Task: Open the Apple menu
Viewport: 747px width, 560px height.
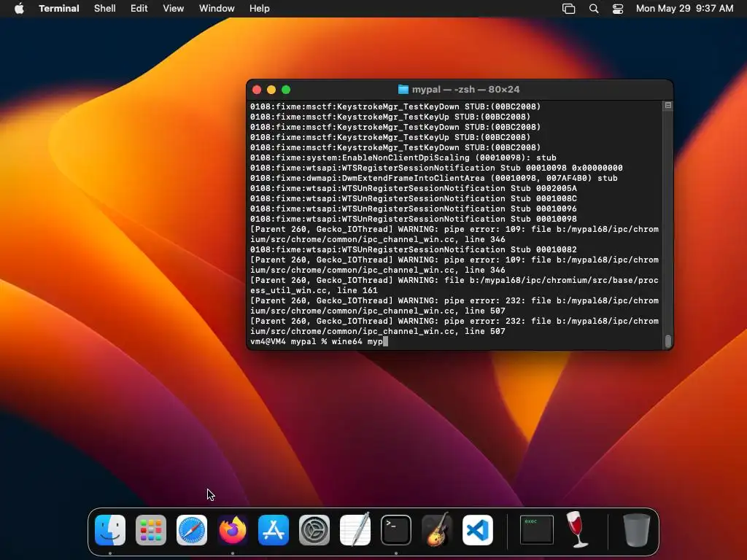Action: (x=19, y=9)
